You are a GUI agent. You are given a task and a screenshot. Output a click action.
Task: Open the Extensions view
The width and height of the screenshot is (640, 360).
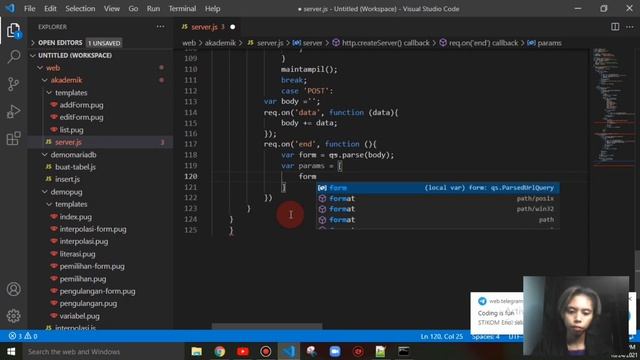click(x=13, y=138)
